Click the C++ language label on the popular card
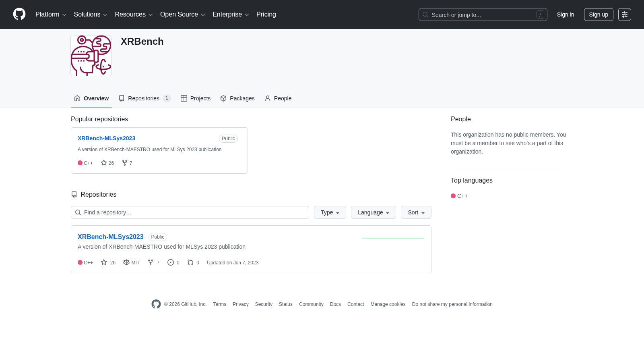This screenshot has width=644, height=347. 85,163
